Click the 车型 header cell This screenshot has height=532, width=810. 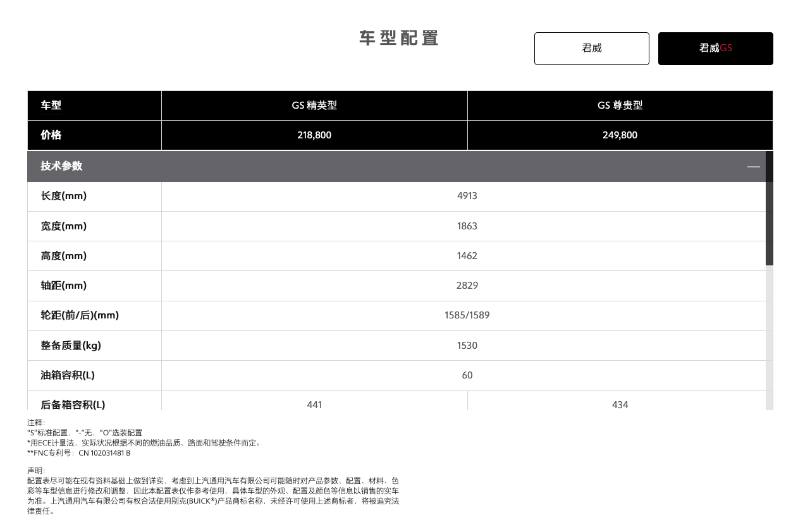pos(94,106)
